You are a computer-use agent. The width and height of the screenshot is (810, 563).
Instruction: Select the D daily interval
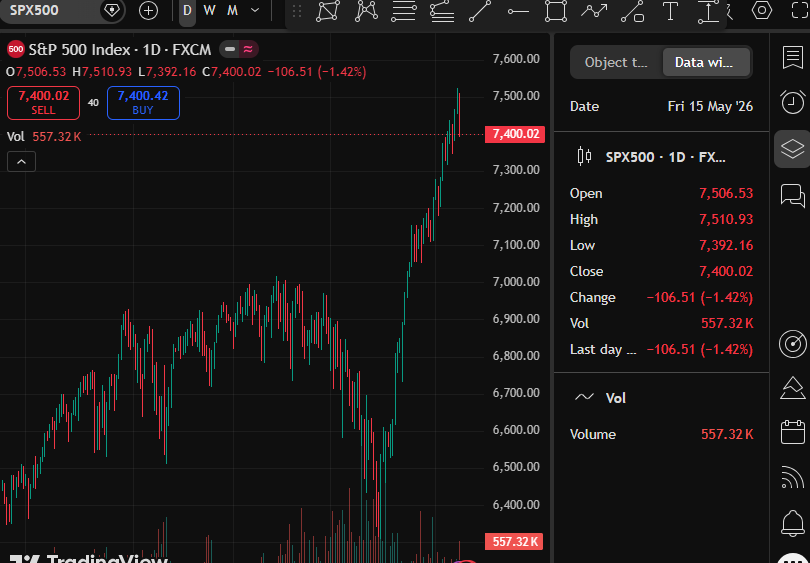(187, 10)
